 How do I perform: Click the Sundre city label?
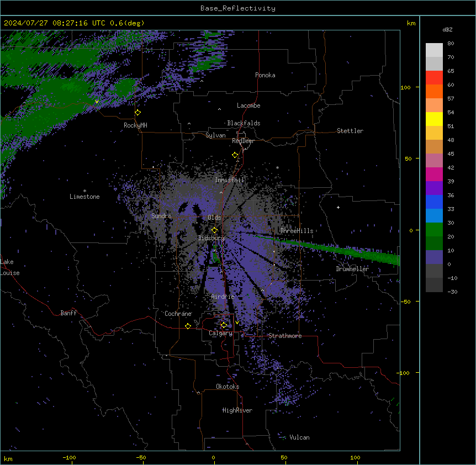[x=161, y=216]
